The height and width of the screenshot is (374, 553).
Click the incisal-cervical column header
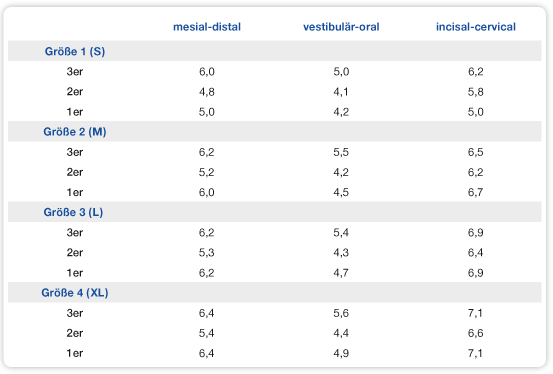475,27
